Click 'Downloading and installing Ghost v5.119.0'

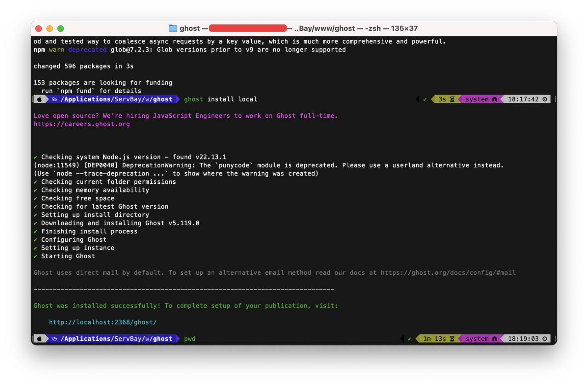coord(120,223)
